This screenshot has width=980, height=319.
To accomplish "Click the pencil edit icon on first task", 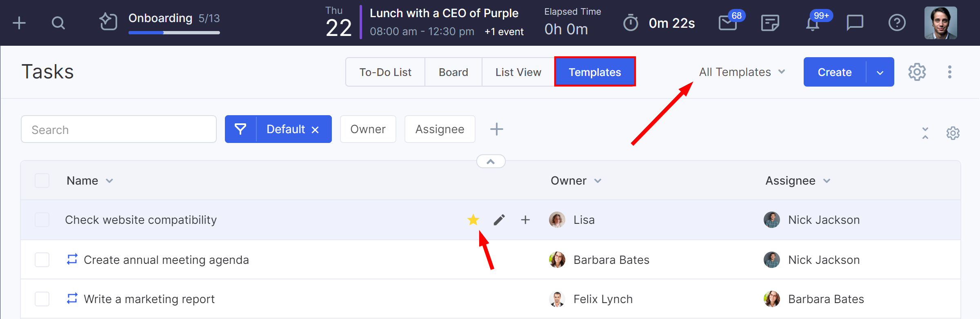I will (499, 220).
